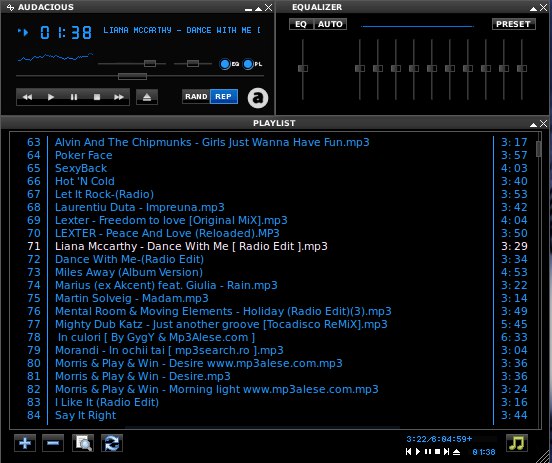
Task: Click the volume slider handle
Action: coord(150,64)
